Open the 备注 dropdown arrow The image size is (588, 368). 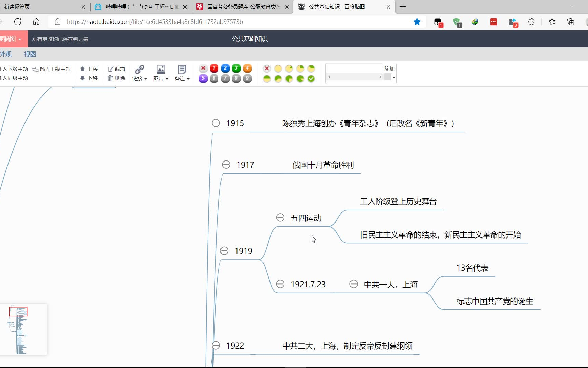pos(188,79)
